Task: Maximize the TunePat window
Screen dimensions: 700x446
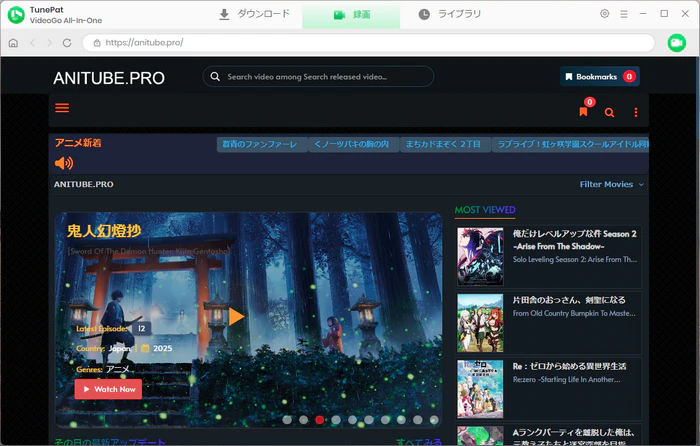Action: (664, 14)
